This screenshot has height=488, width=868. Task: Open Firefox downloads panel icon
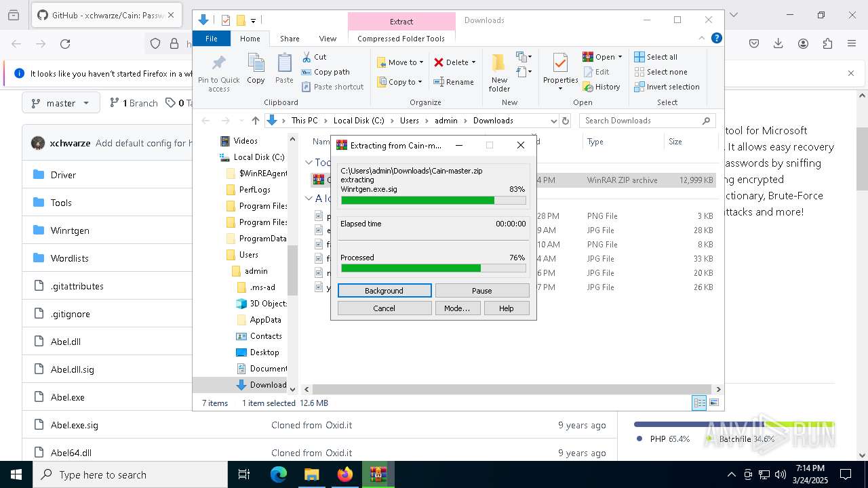778,44
